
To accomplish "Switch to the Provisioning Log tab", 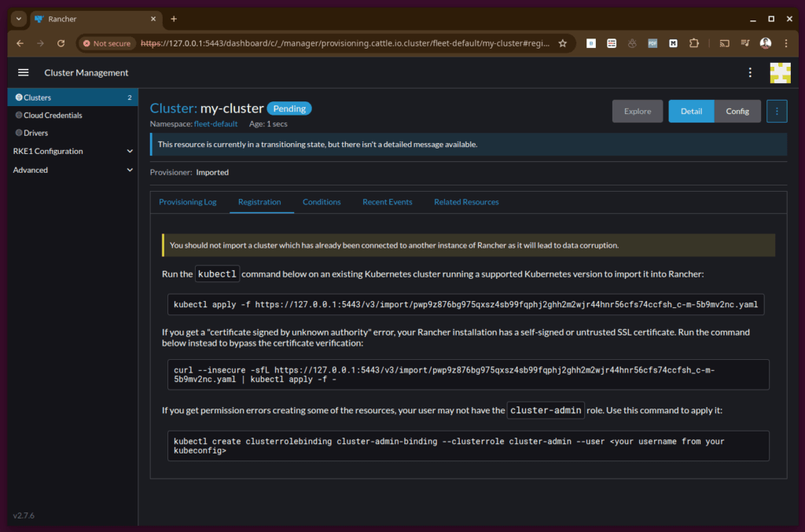I will (187, 202).
